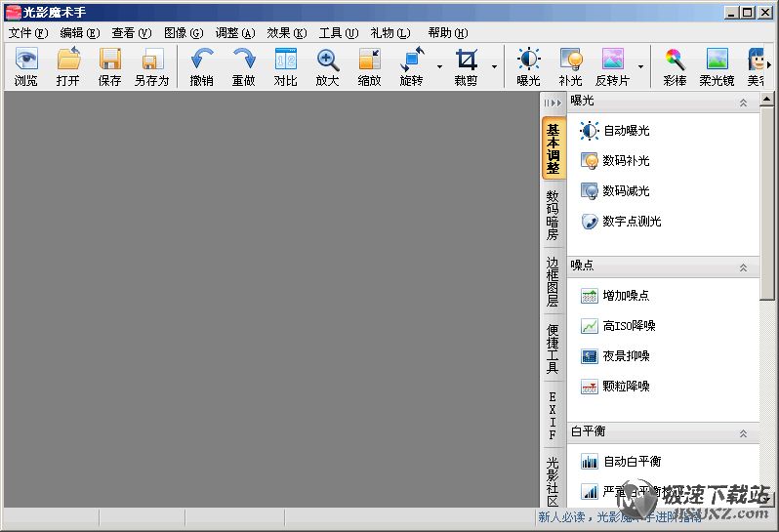Image resolution: width=779 pixels, height=532 pixels.
Task: Switch to the 数码暗房 side tab
Action: point(553,215)
